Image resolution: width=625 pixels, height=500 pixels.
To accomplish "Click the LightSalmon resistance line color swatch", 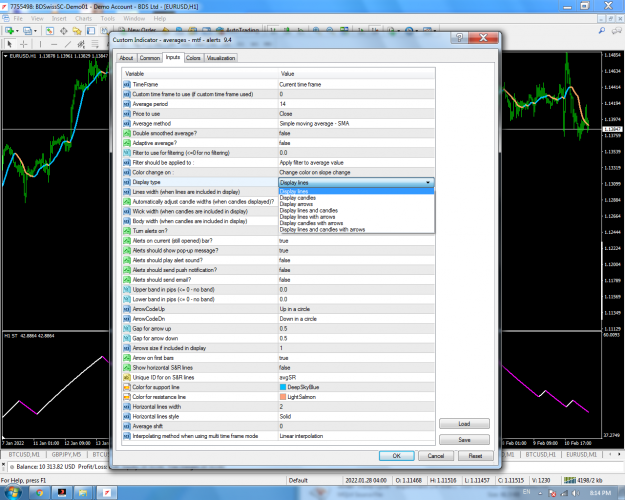I will click(x=283, y=397).
